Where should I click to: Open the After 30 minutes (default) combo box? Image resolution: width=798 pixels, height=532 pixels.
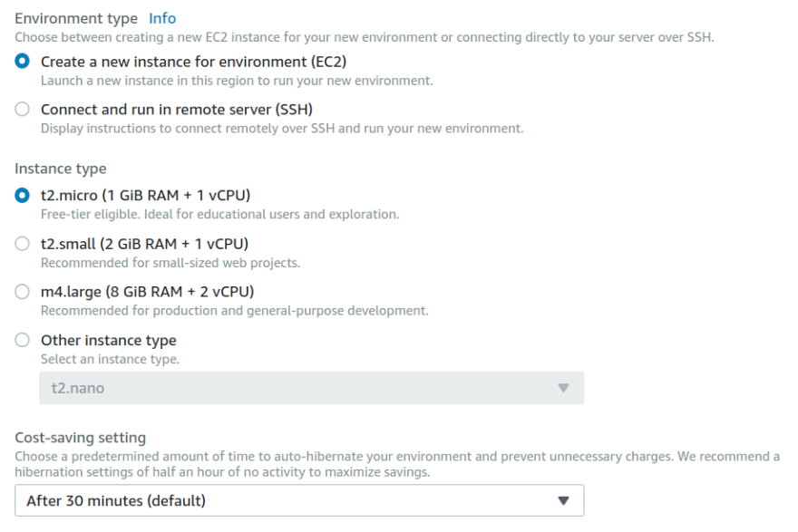[299, 500]
